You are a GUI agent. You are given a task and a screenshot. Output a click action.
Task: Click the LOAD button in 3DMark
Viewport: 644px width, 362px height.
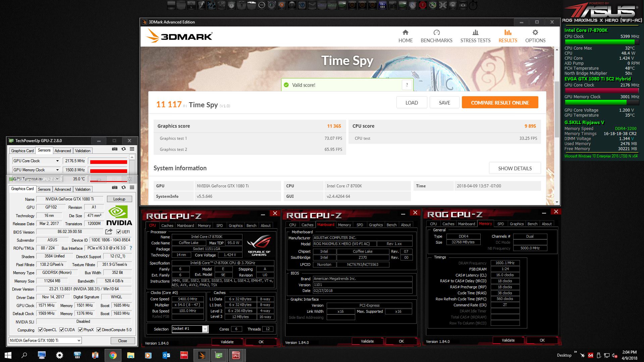[412, 103]
